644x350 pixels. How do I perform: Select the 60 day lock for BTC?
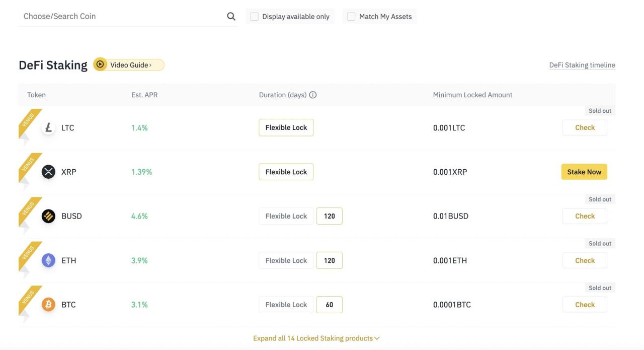click(329, 304)
